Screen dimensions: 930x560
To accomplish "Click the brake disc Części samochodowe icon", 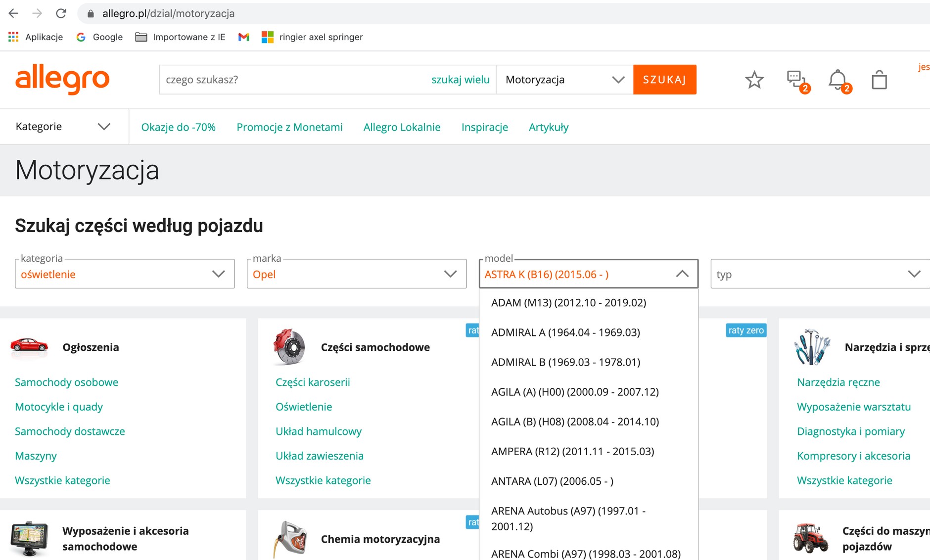I will coord(289,347).
